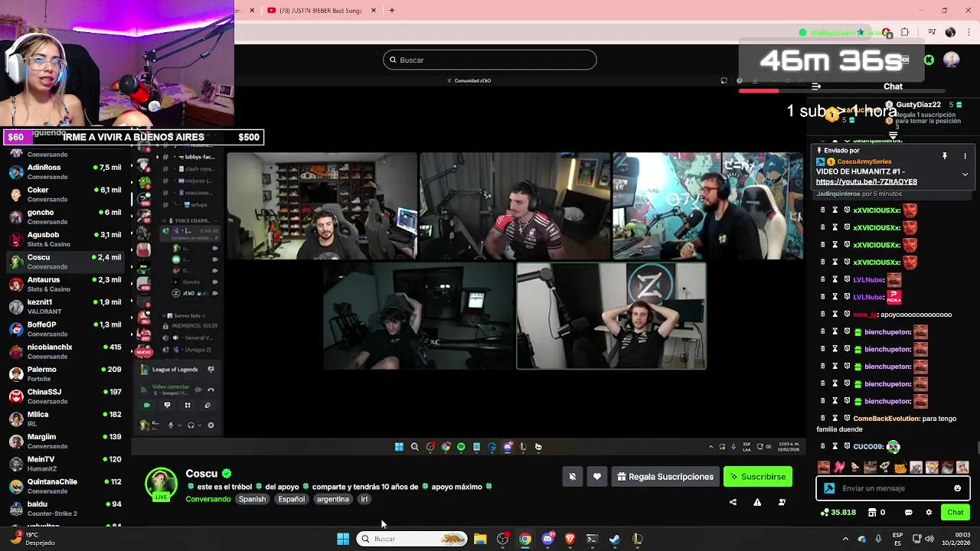Viewport: 980px width, 551px height.
Task: Collapse the chat with the arrow icon
Action: pos(816,86)
